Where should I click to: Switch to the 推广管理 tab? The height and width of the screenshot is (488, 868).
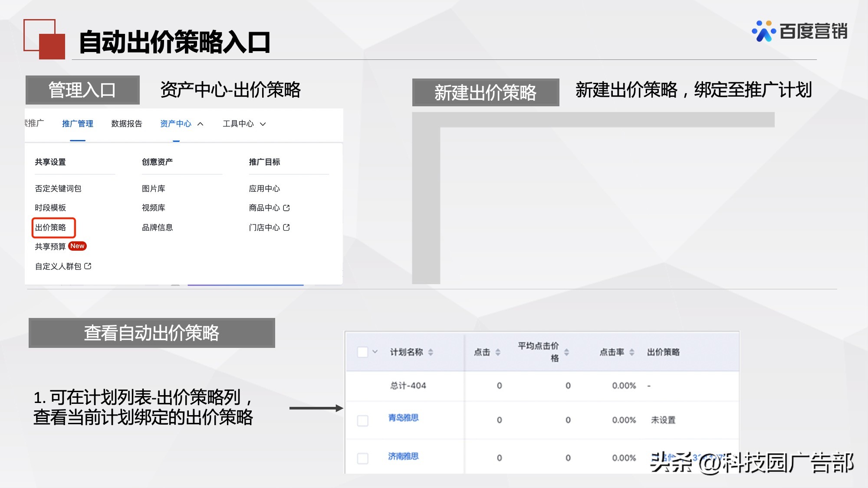point(77,124)
